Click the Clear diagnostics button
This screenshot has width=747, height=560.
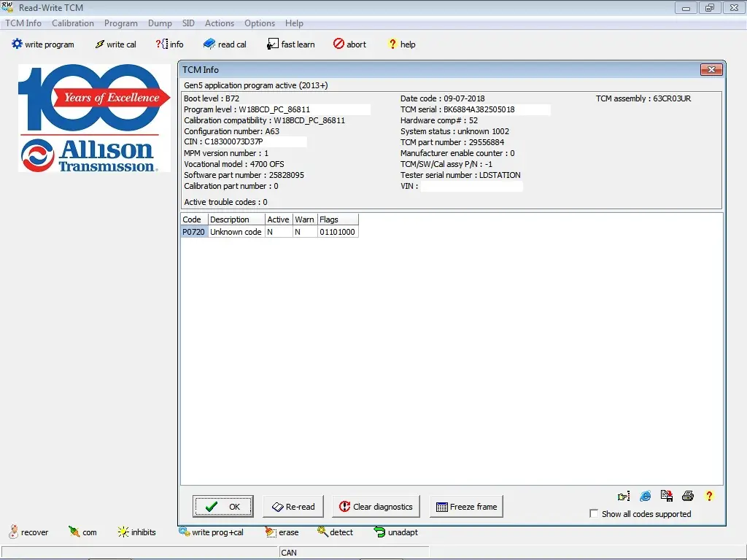point(376,505)
